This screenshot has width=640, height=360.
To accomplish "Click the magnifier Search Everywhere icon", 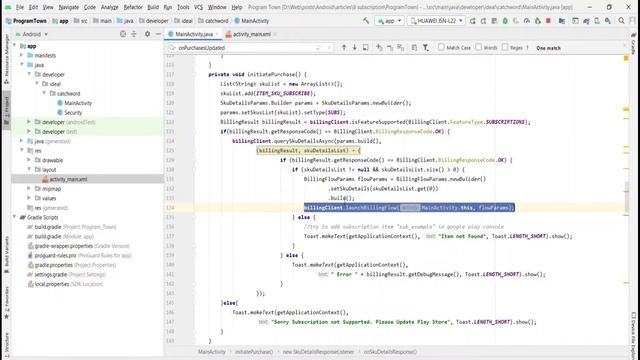I will (x=621, y=20).
